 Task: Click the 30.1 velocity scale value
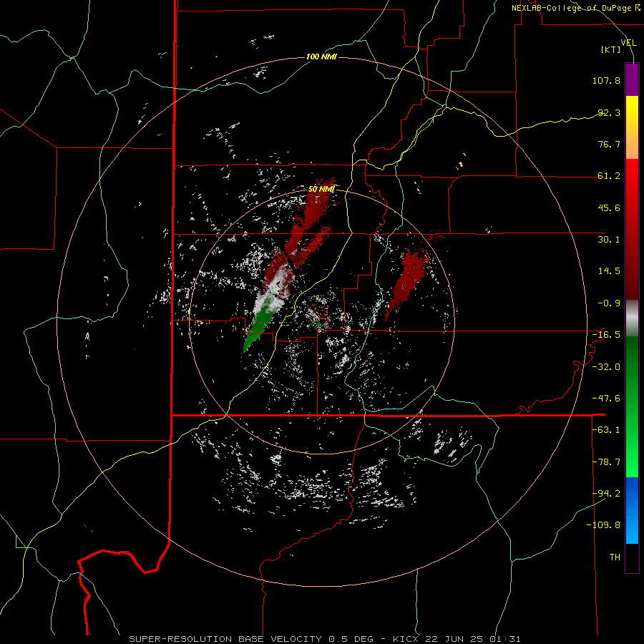(609, 240)
